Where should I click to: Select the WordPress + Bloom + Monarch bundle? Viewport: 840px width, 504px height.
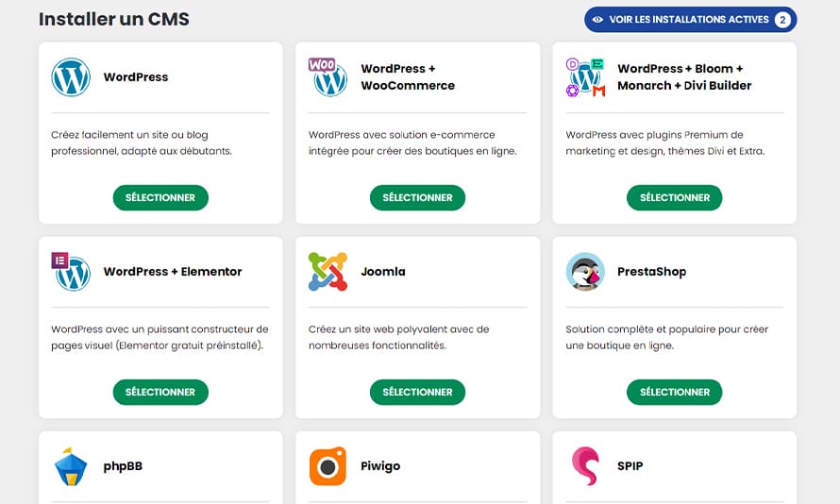(674, 198)
